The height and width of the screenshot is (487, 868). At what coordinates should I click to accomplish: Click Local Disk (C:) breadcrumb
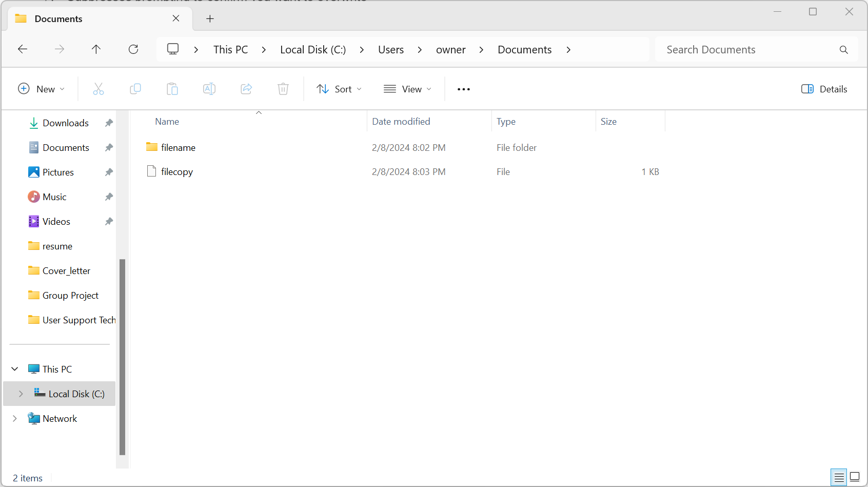click(313, 50)
